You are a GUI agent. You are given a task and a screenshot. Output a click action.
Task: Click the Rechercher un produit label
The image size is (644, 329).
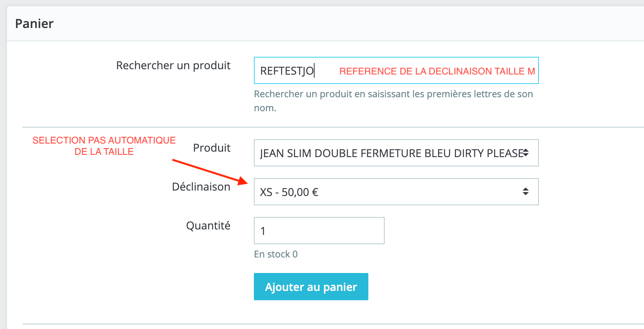[173, 65]
